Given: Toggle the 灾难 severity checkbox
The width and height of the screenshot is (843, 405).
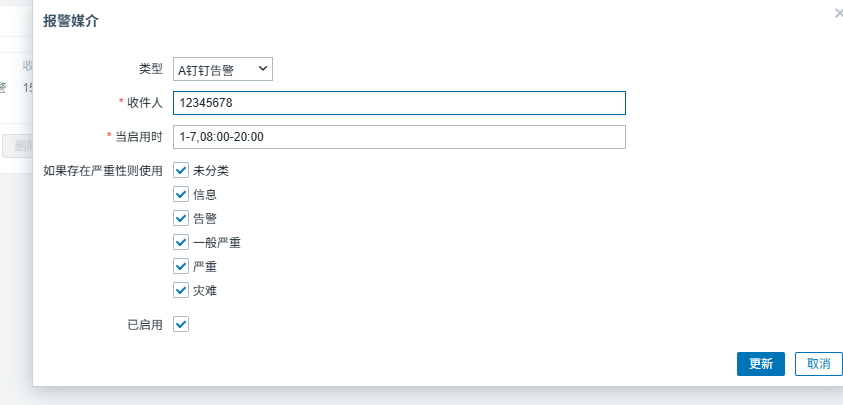Looking at the screenshot, I should (181, 290).
